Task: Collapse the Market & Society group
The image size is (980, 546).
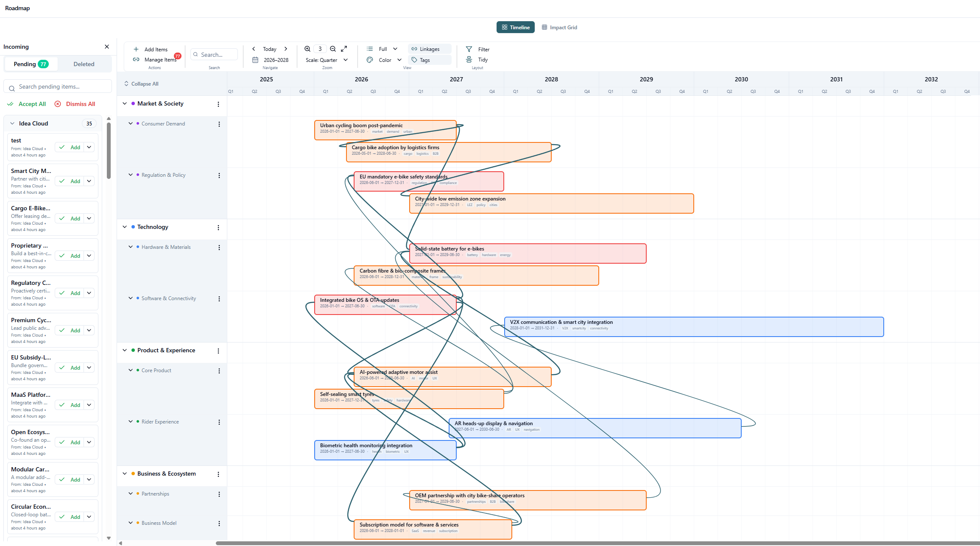Action: 124,103
